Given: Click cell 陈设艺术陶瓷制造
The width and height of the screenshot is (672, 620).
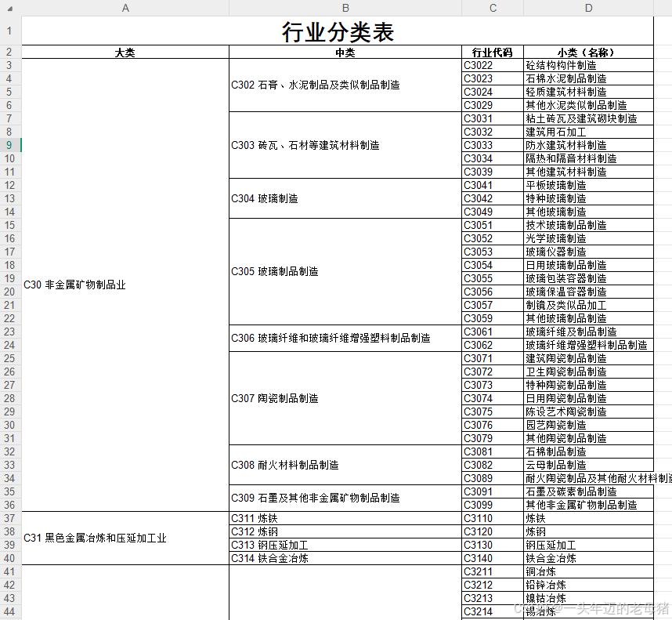Looking at the screenshot, I should tap(588, 412).
